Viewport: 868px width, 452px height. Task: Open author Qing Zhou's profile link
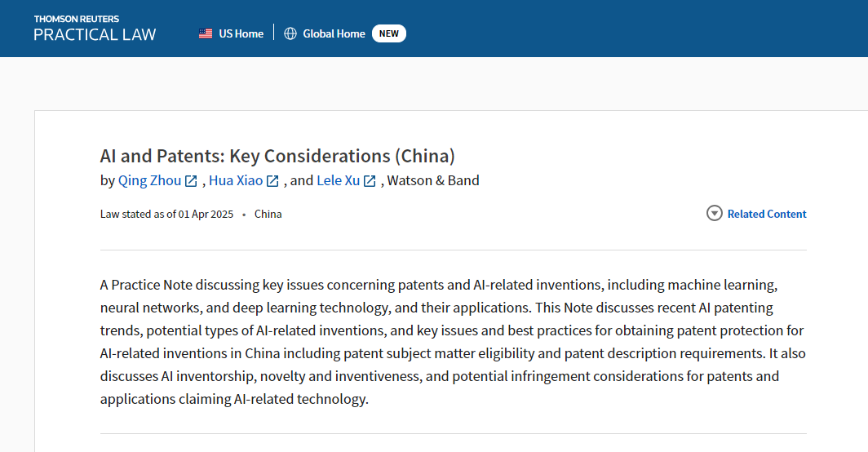tap(149, 180)
